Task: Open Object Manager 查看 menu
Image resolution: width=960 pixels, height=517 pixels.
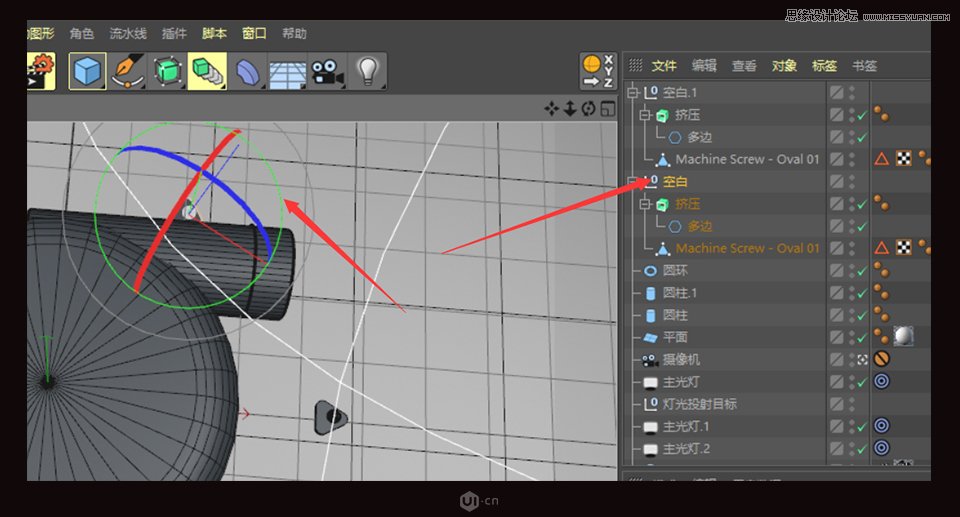Action: pyautogui.click(x=744, y=66)
